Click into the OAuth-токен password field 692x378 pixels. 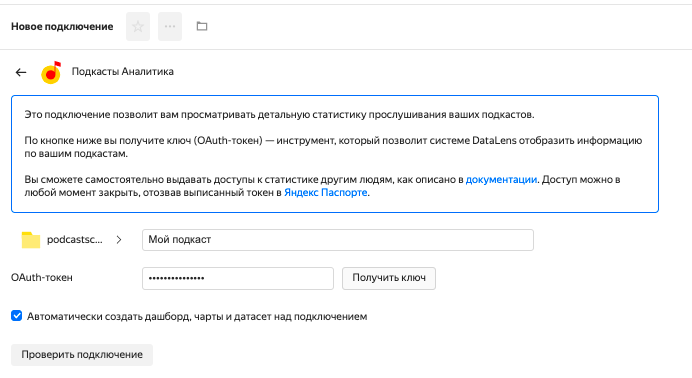[x=238, y=278]
